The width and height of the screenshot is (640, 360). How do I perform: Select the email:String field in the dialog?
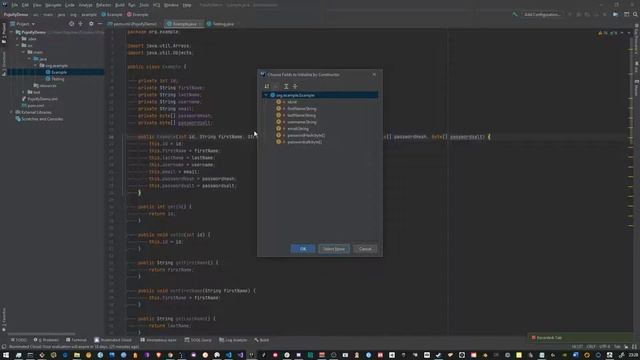(x=298, y=129)
